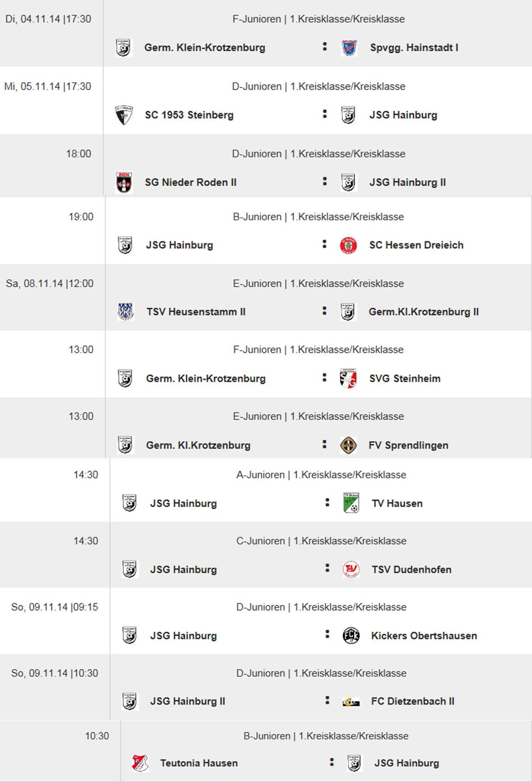Click the A-Junioren league heading

click(321, 475)
